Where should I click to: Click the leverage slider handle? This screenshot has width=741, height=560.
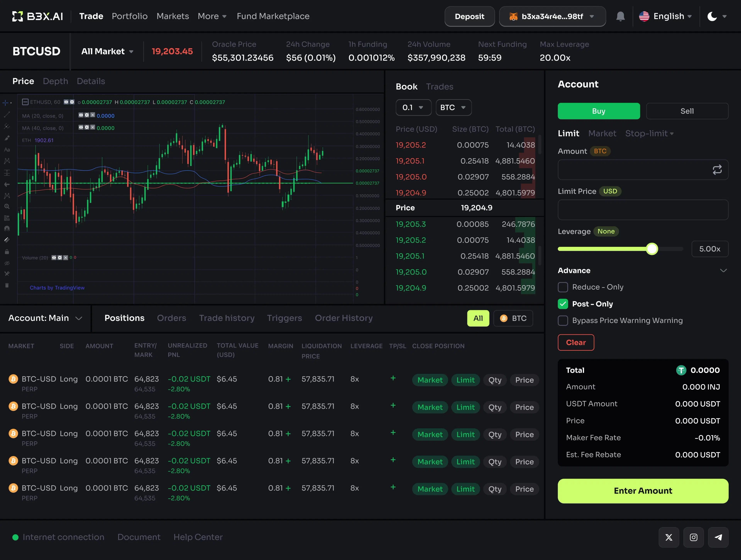click(652, 249)
